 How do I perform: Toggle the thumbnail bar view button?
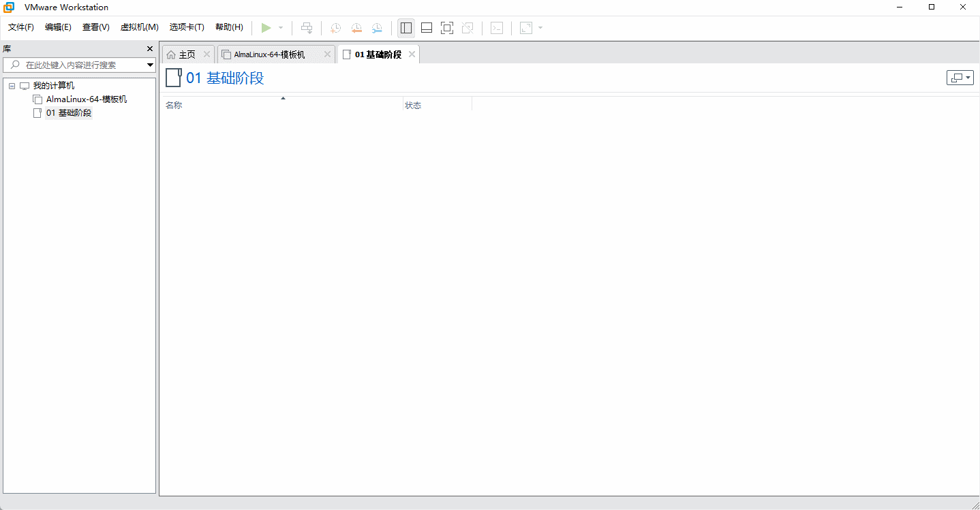coord(427,28)
